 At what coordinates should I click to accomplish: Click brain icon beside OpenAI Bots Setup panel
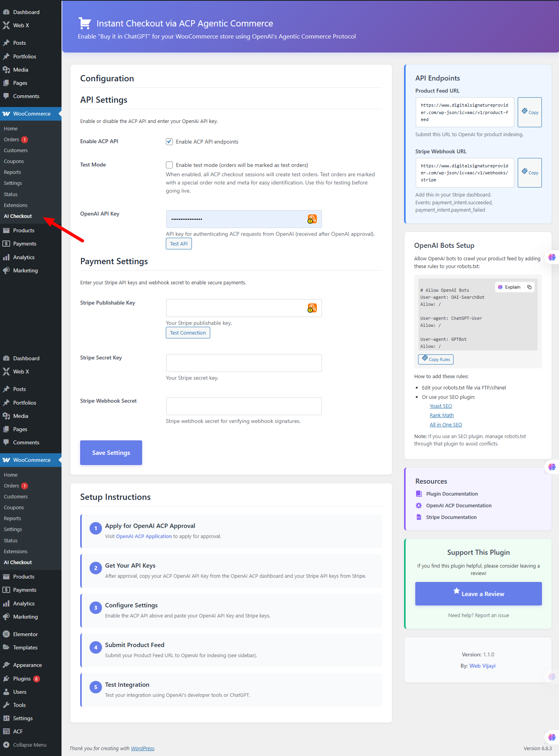[552, 257]
